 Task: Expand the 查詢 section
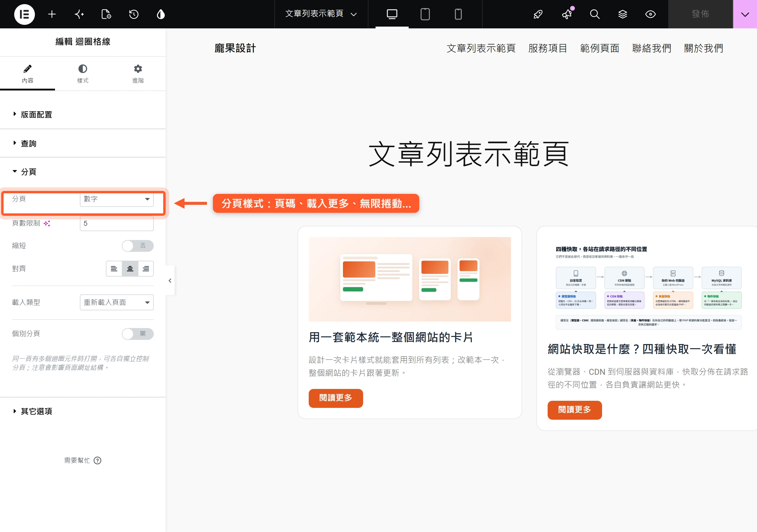point(83,143)
